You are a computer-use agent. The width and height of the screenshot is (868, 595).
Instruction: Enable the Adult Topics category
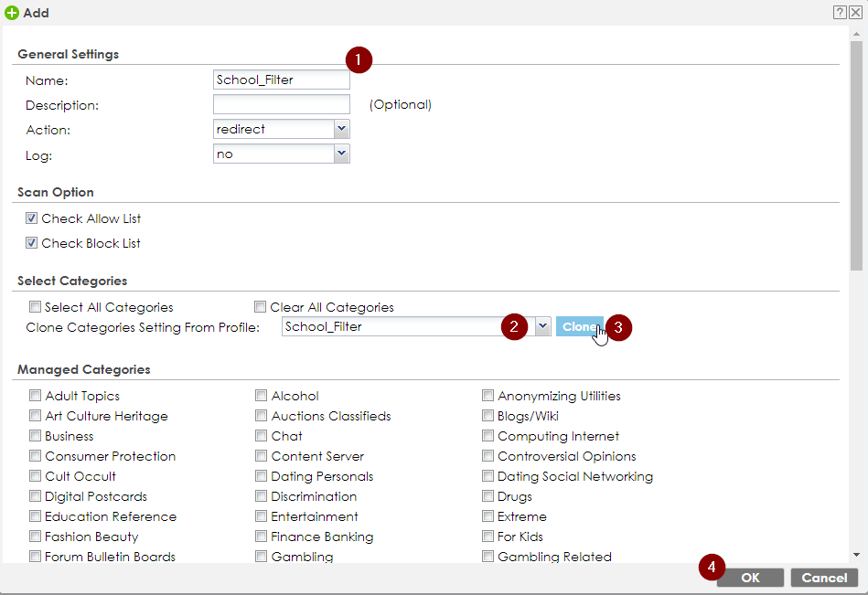pos(36,396)
